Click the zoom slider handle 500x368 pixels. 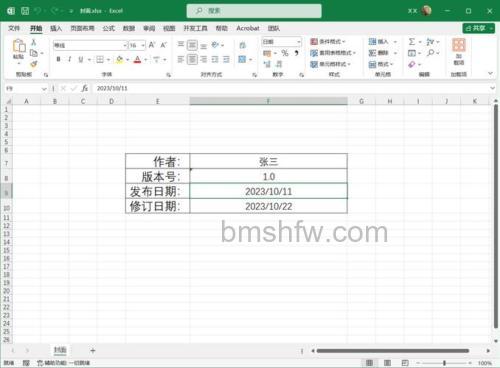coord(444,363)
